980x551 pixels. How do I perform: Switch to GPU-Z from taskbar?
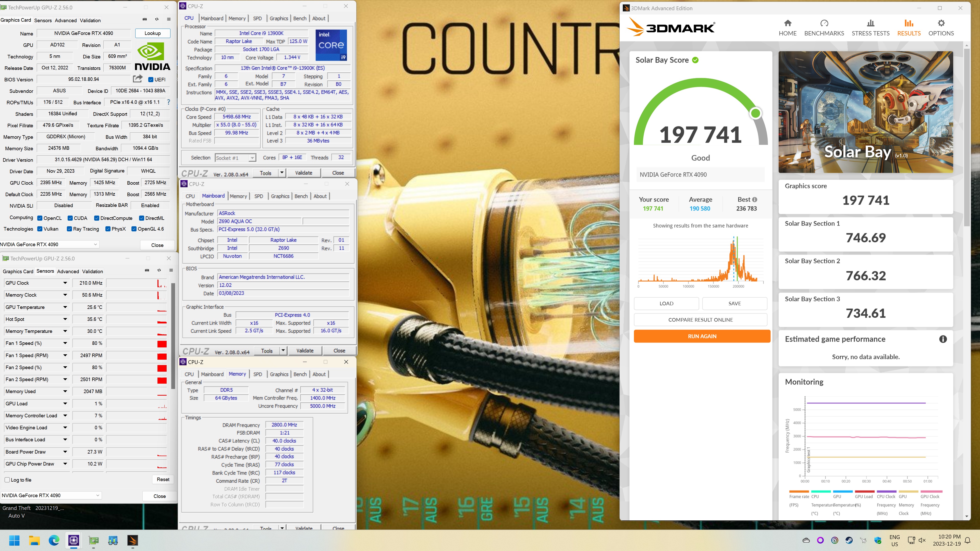[93, 540]
